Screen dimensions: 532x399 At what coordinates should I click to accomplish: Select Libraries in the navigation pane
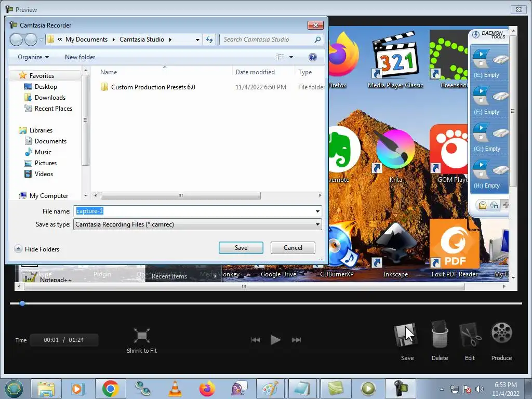pos(41,130)
